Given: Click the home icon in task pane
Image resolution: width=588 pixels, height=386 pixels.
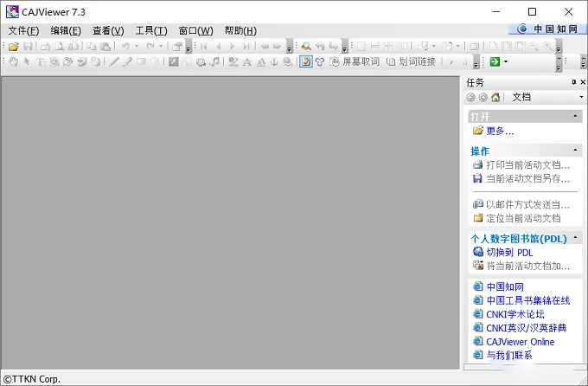Looking at the screenshot, I should [495, 98].
